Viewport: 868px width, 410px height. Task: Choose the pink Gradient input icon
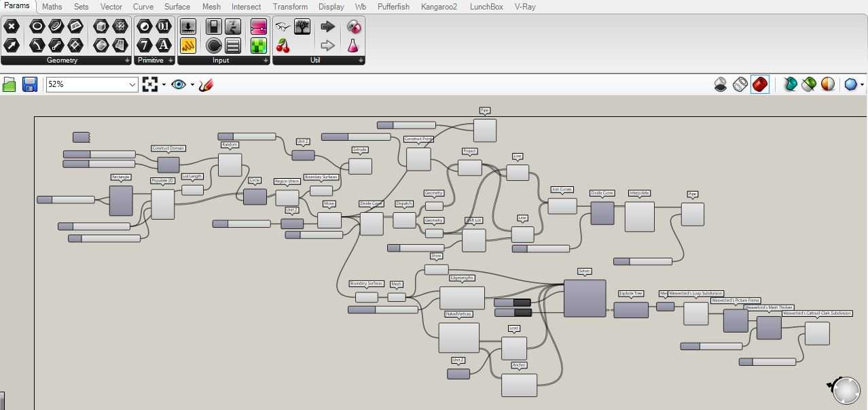(x=259, y=27)
